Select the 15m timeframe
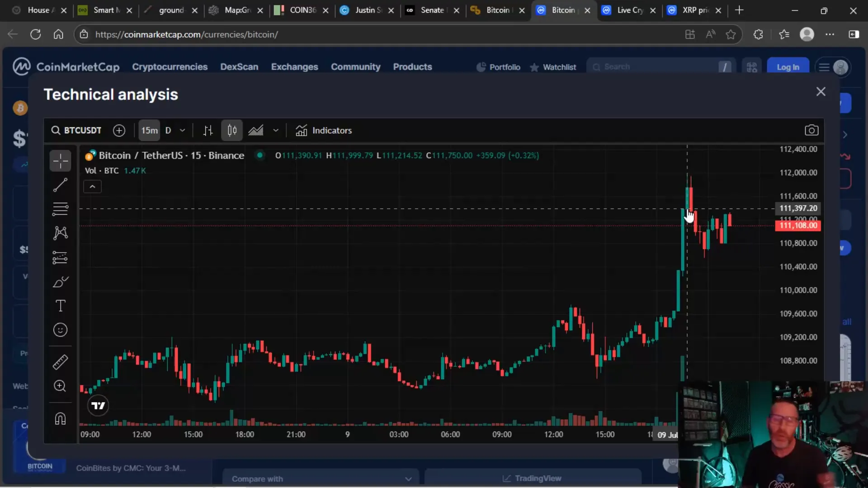Image resolution: width=868 pixels, height=488 pixels. pos(150,131)
